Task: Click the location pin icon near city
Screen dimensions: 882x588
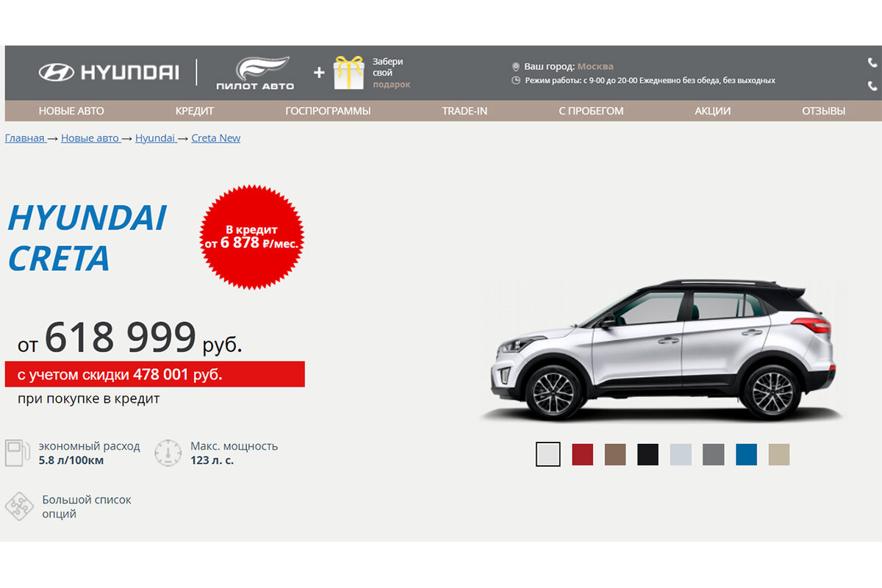Action: [x=516, y=67]
